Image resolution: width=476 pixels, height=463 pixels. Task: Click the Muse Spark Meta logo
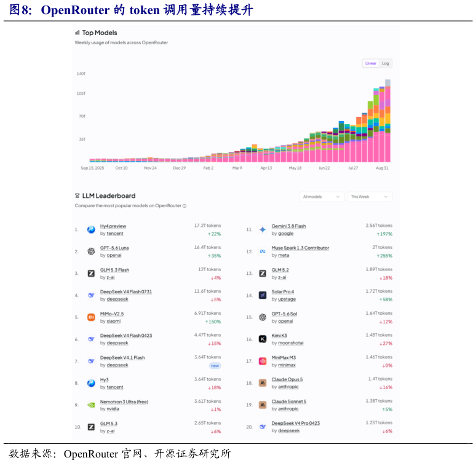[263, 251]
